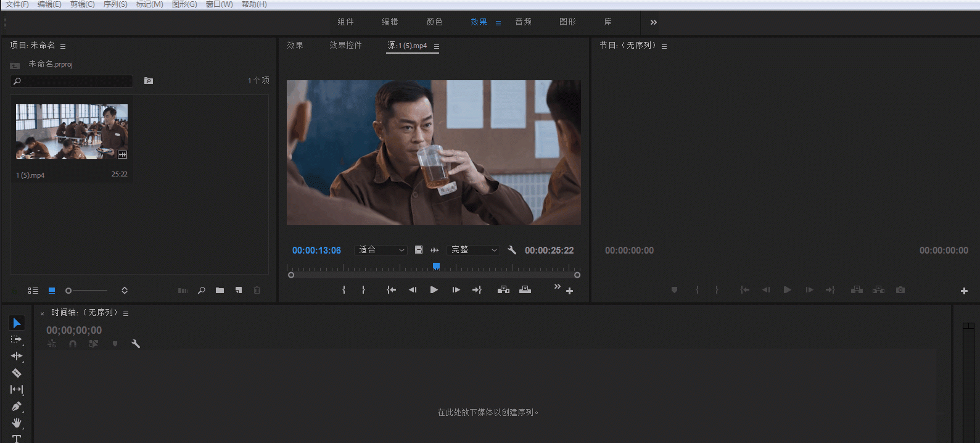Viewport: 980px width, 443px height.
Task: Create a new bin folder
Action: tap(220, 291)
